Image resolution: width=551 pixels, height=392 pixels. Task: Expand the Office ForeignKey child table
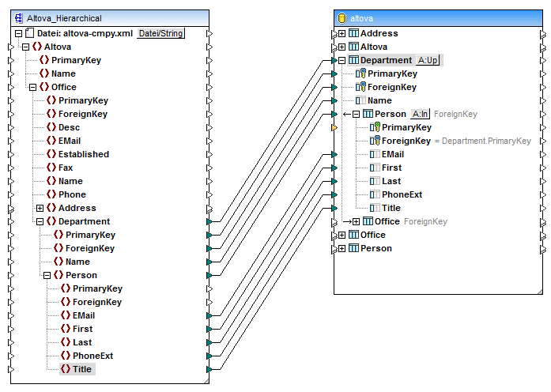pos(357,221)
